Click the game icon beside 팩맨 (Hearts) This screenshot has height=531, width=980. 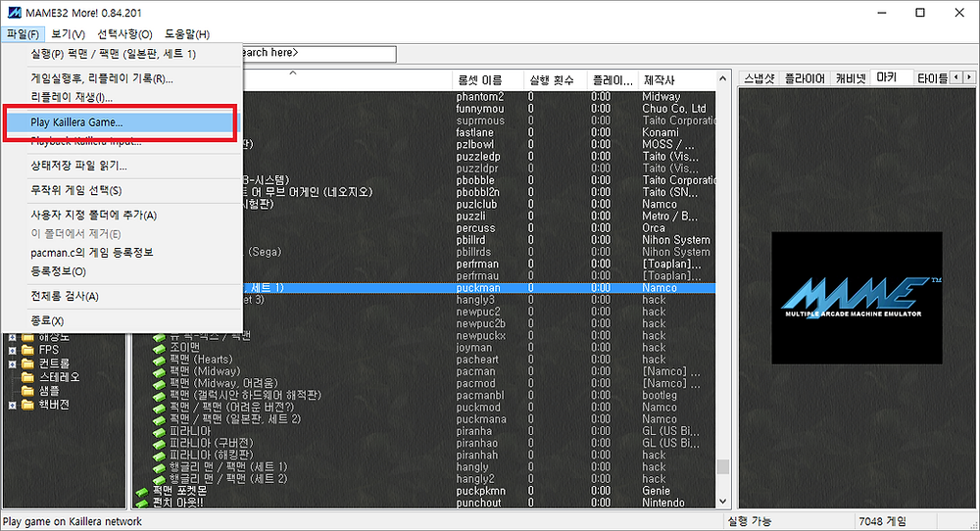click(160, 360)
